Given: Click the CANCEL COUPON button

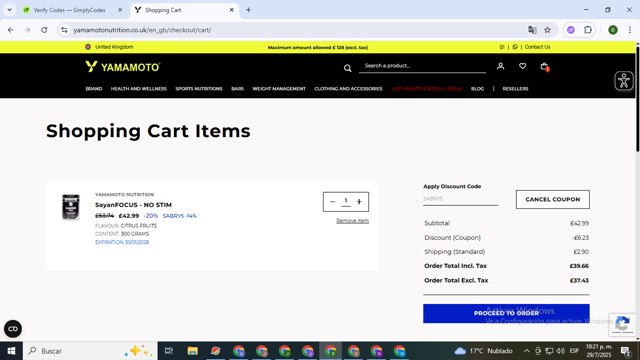Looking at the screenshot, I should [x=553, y=199].
